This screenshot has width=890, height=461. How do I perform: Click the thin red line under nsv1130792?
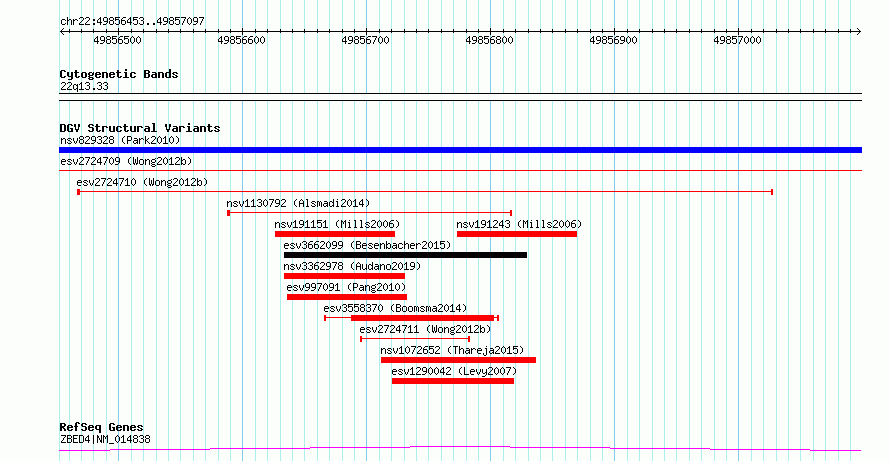pyautogui.click(x=370, y=213)
